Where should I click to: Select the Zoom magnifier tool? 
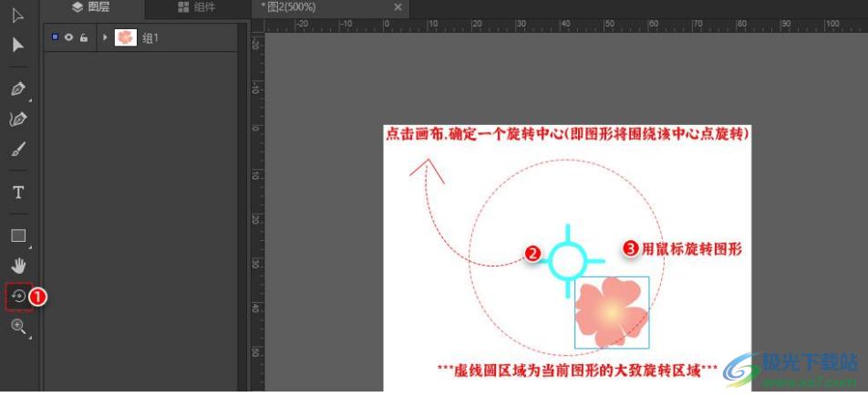tap(18, 327)
